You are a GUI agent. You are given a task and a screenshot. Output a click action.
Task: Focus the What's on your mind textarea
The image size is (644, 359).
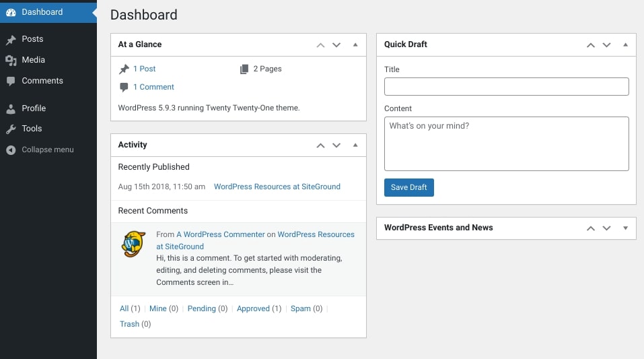point(506,143)
